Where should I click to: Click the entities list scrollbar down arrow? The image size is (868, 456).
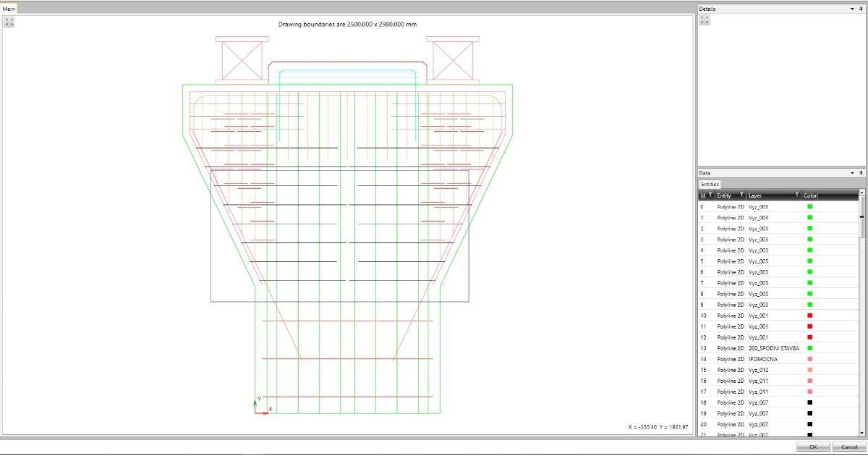861,432
